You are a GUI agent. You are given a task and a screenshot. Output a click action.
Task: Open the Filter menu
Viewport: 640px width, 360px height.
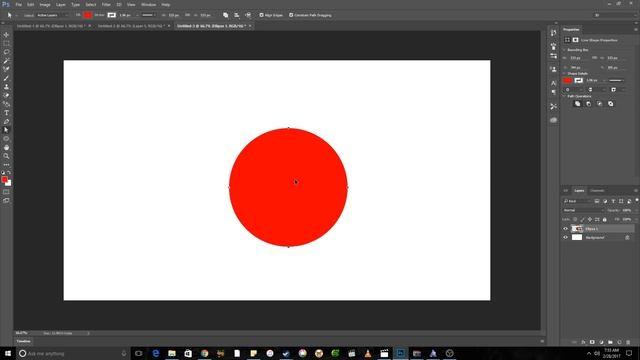[x=106, y=4]
